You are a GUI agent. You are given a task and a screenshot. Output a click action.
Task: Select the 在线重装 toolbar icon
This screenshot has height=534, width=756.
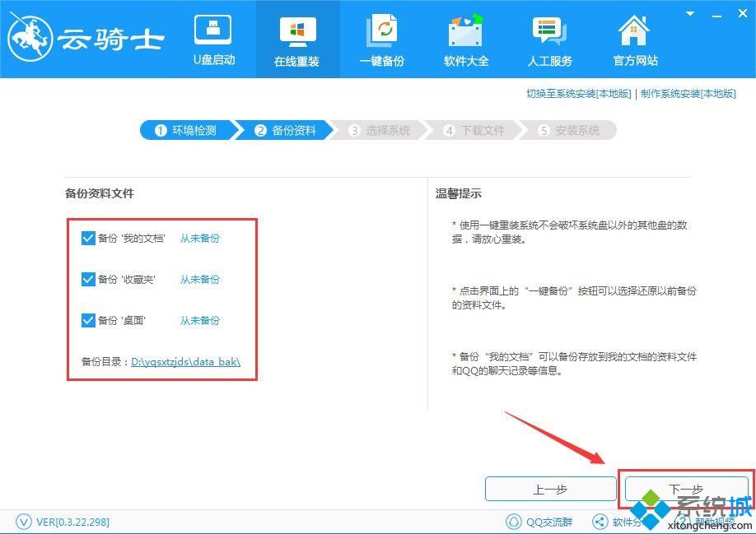click(x=296, y=32)
